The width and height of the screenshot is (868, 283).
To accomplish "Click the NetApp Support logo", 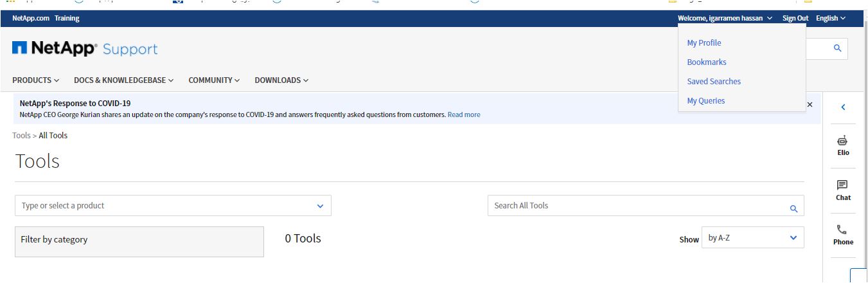I will pyautogui.click(x=84, y=49).
